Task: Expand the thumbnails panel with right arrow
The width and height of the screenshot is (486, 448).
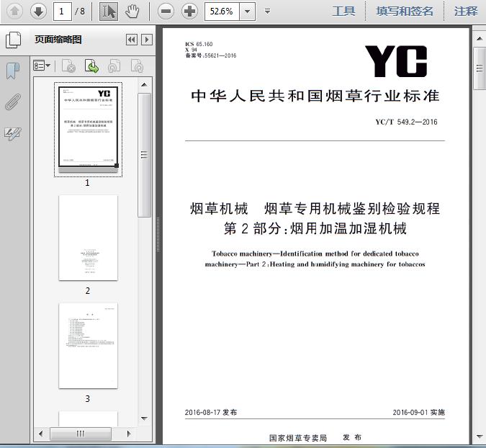Action: [147, 40]
